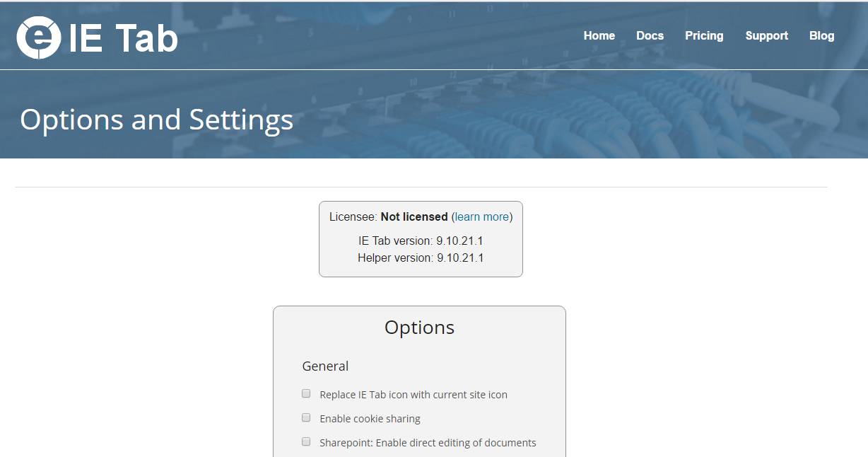This screenshot has width=868, height=457.
Task: Click the 'Not licensed' status text
Action: click(x=414, y=216)
